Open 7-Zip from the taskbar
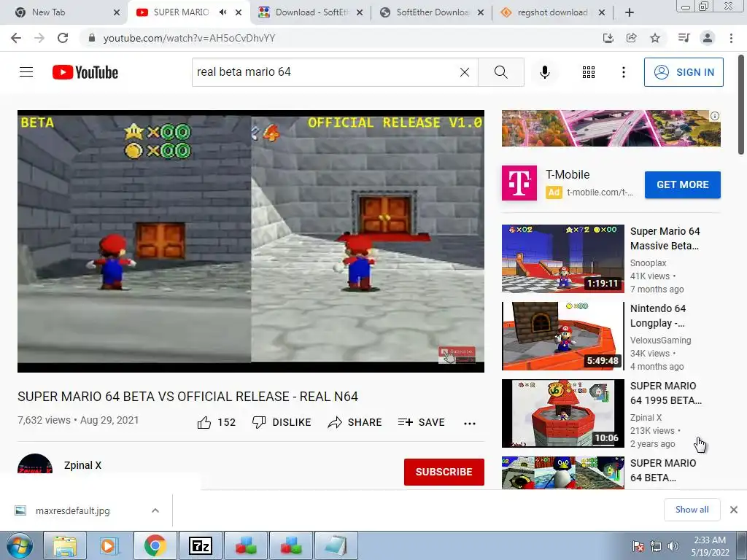 (x=201, y=545)
